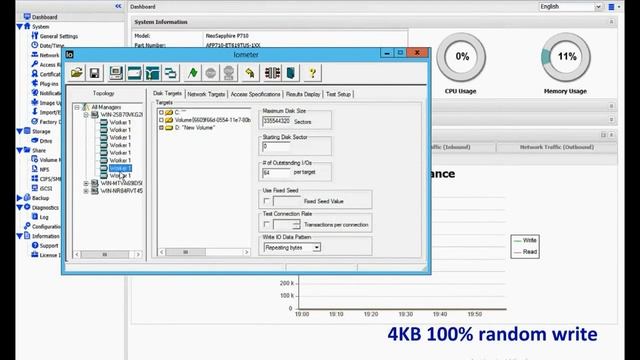Viewport: 640px width, 360px height.
Task: Check the C: disk target
Action: pyautogui.click(x=161, y=112)
